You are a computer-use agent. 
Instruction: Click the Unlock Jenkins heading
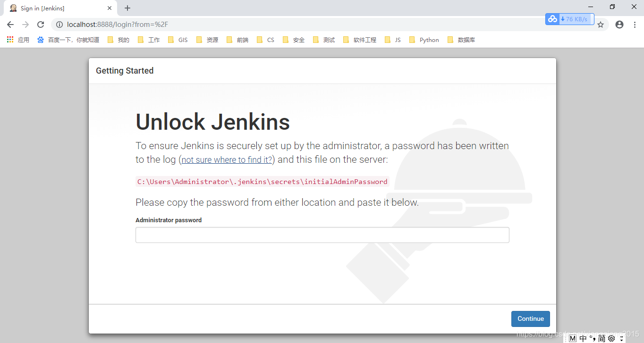[x=213, y=122]
